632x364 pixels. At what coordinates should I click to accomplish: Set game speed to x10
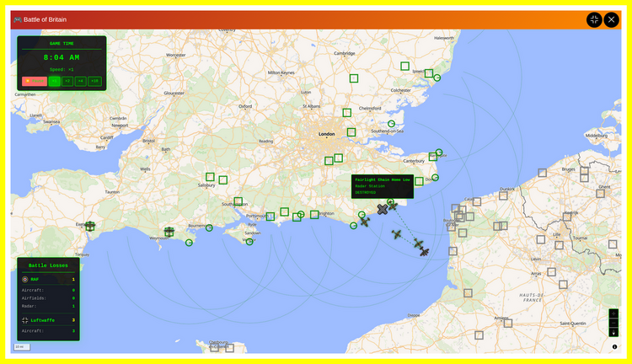(94, 81)
